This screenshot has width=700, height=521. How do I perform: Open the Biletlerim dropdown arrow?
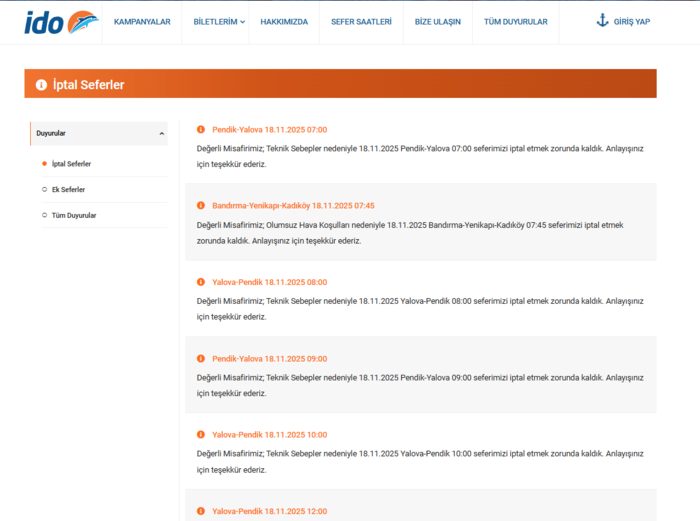click(x=242, y=22)
